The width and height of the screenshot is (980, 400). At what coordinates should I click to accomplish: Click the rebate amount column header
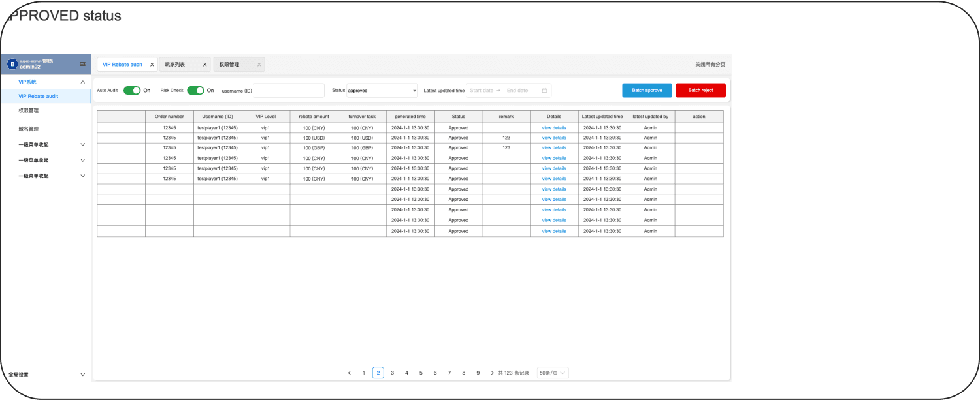pos(314,116)
